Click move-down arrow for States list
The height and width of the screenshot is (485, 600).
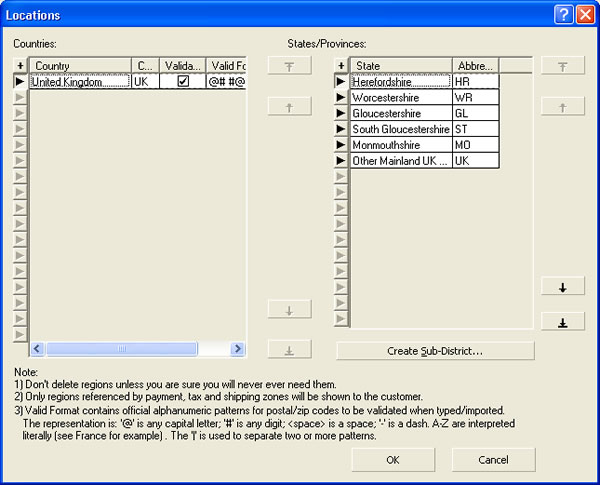coord(562,287)
